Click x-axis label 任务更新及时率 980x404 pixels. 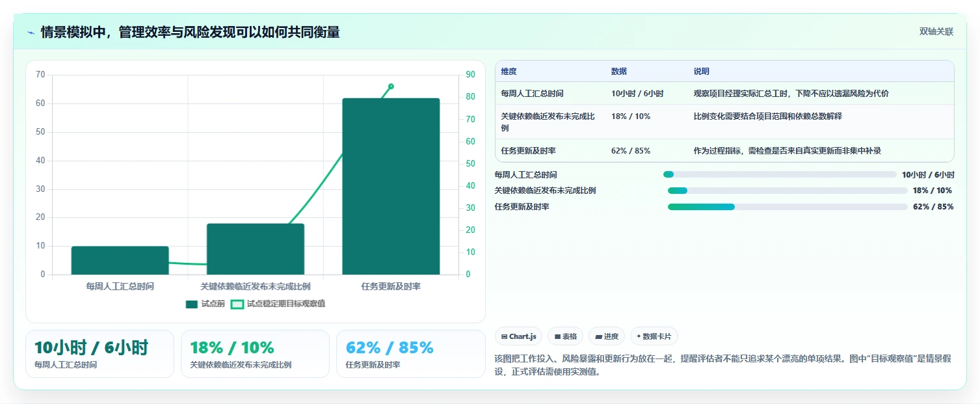click(391, 286)
